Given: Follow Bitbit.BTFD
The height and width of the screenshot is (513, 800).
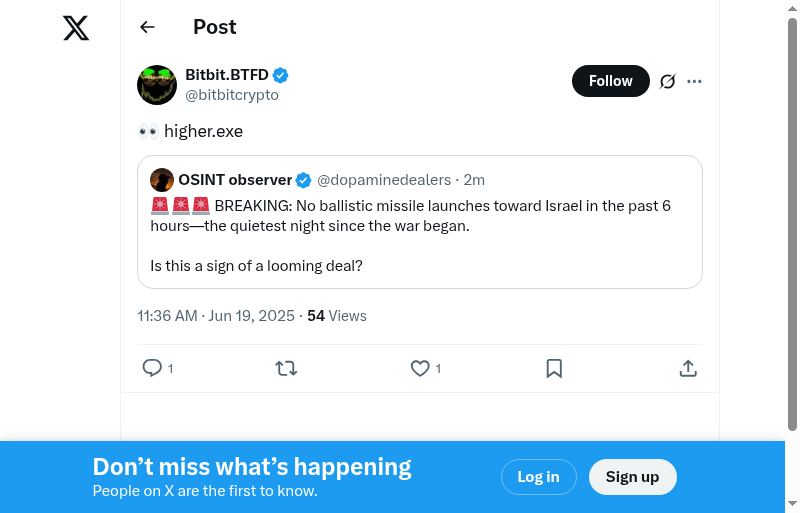Looking at the screenshot, I should point(610,81).
